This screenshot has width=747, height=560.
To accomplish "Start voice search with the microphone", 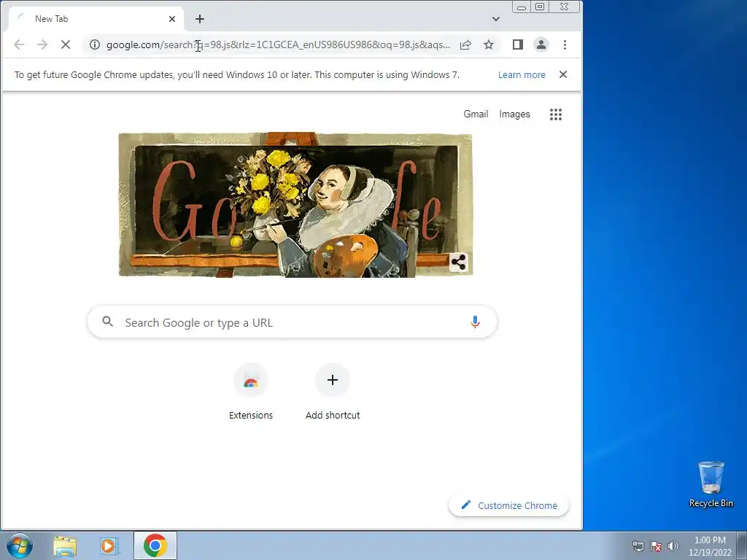I will pyautogui.click(x=475, y=322).
